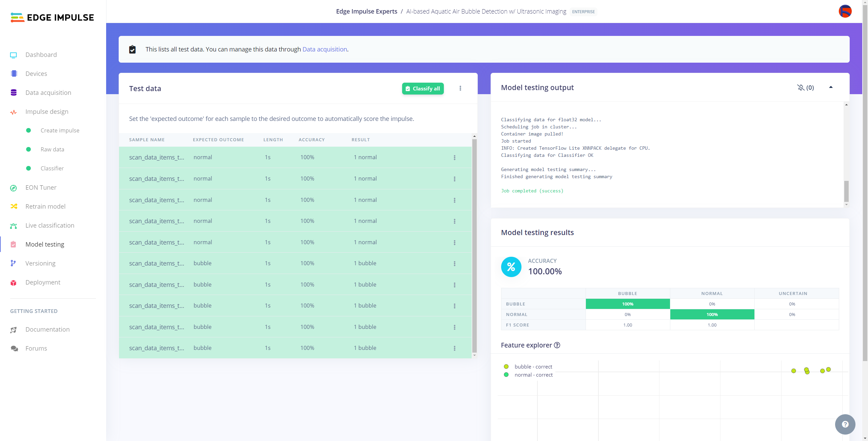Click the Deployment box icon
The width and height of the screenshot is (868, 441).
pyautogui.click(x=14, y=283)
